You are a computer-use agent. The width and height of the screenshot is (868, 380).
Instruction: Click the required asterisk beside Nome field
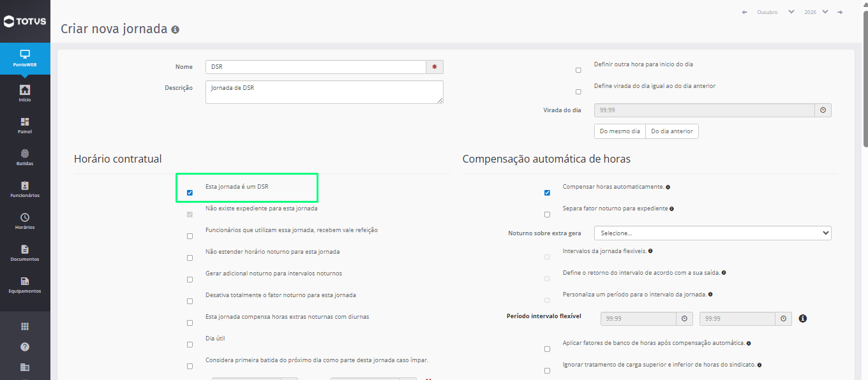tap(435, 67)
